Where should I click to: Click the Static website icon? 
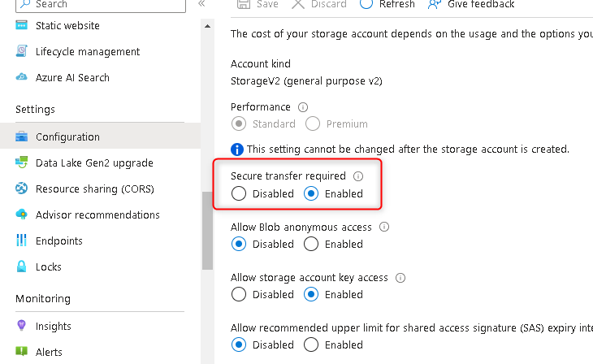point(22,26)
